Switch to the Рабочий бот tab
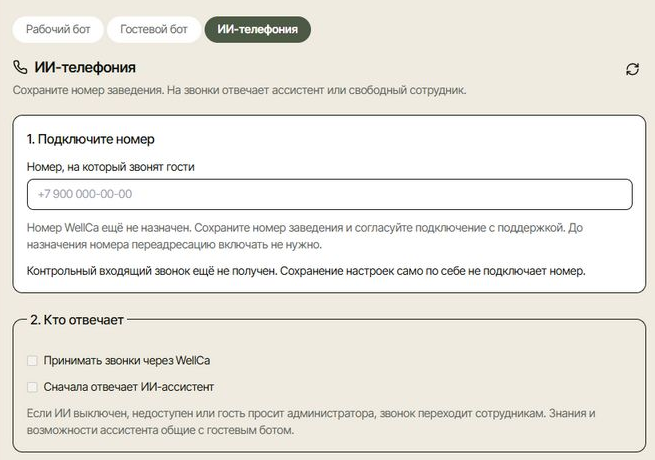Viewport: 655px width, 460px height. tap(58, 29)
